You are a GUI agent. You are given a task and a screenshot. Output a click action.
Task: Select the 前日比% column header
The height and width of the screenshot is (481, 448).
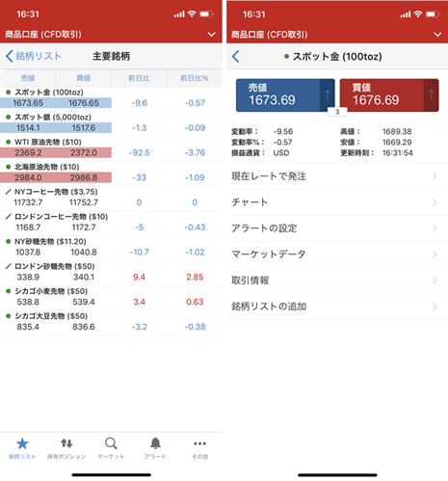195,78
